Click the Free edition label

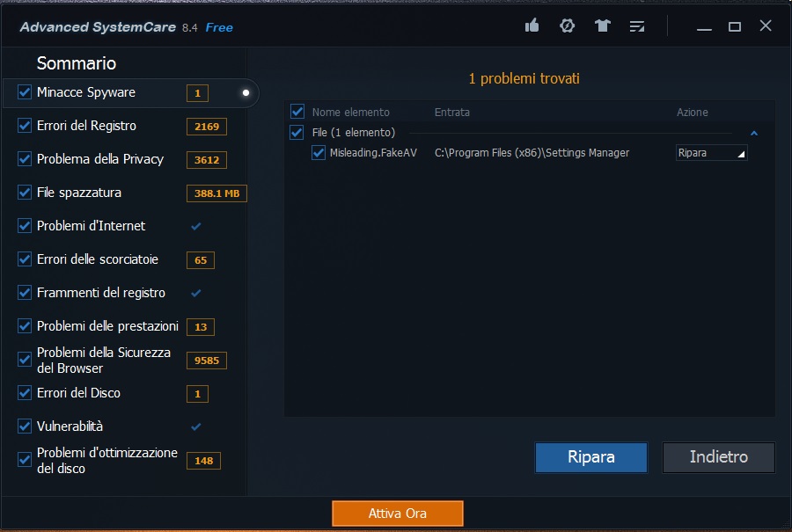[219, 28]
